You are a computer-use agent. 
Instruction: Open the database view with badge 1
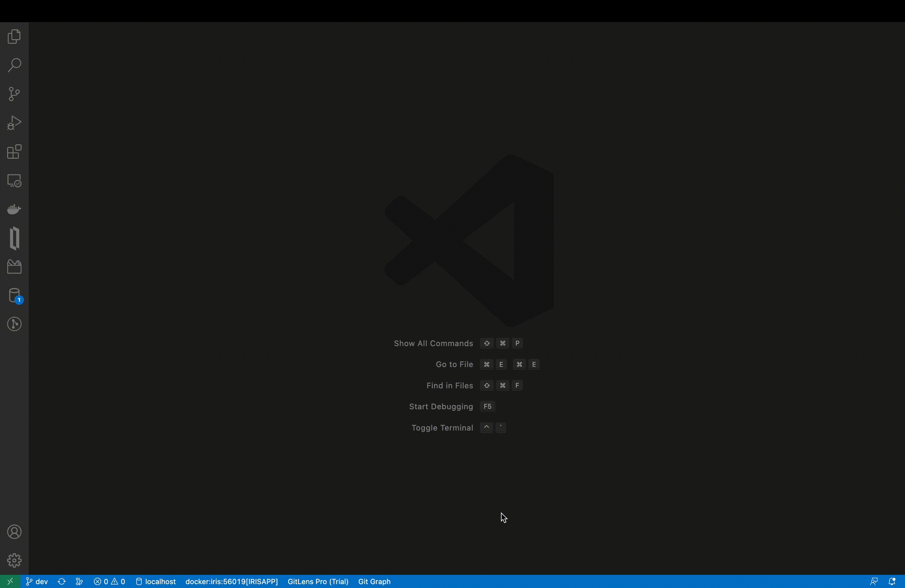[x=14, y=296]
